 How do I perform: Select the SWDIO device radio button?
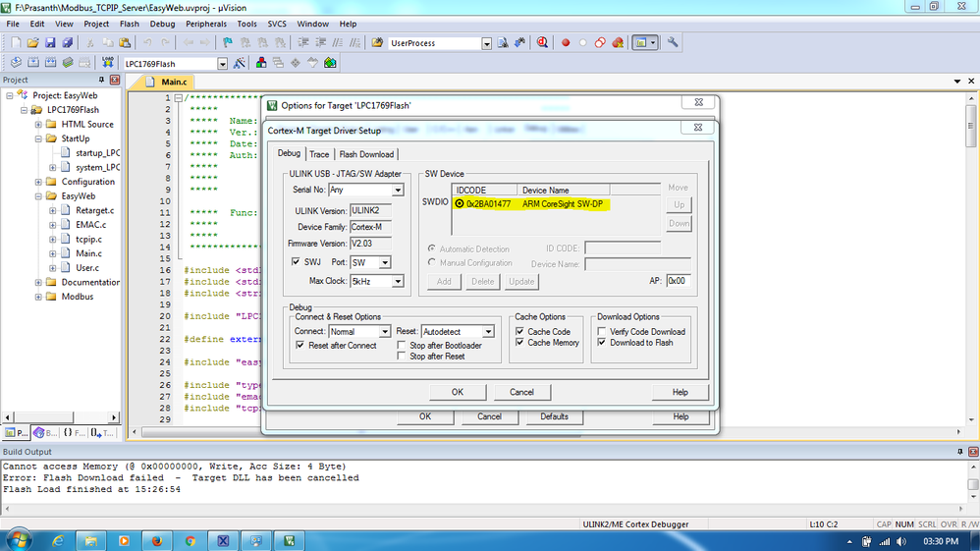460,204
